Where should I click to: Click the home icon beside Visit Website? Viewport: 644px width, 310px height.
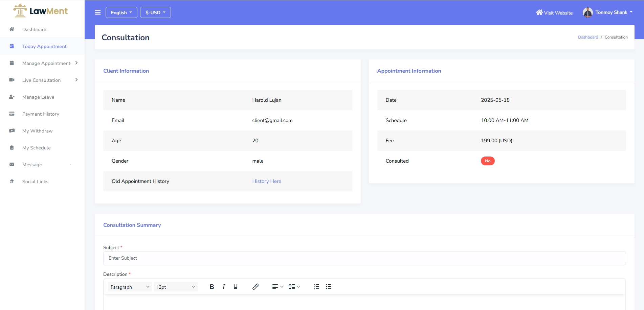tap(539, 13)
